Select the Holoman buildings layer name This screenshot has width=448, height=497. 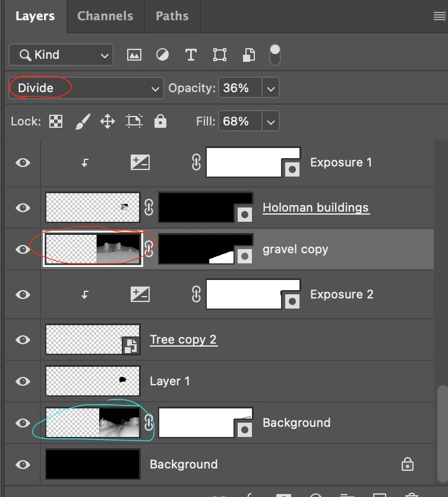coord(316,207)
